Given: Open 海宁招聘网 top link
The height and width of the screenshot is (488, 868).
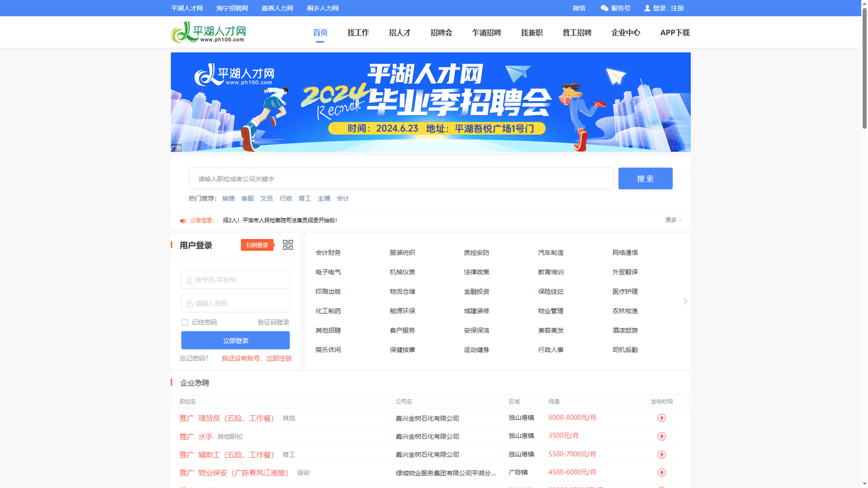Looking at the screenshot, I should point(232,8).
